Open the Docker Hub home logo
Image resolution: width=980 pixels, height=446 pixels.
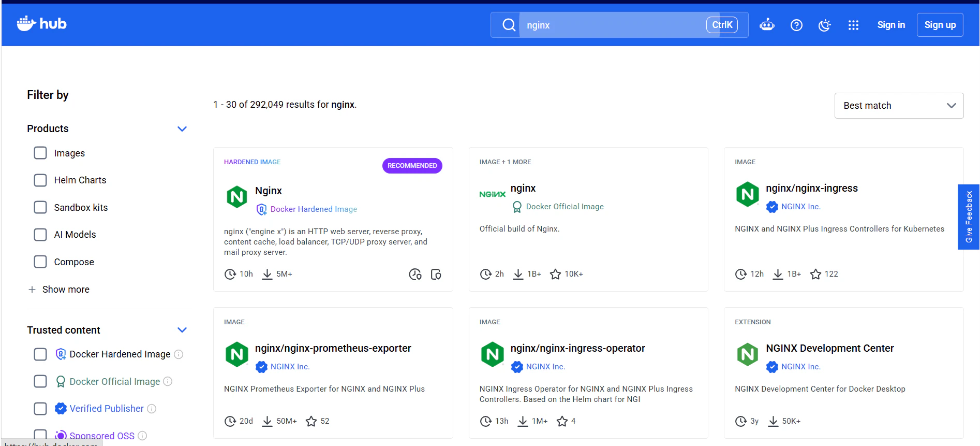pos(42,24)
